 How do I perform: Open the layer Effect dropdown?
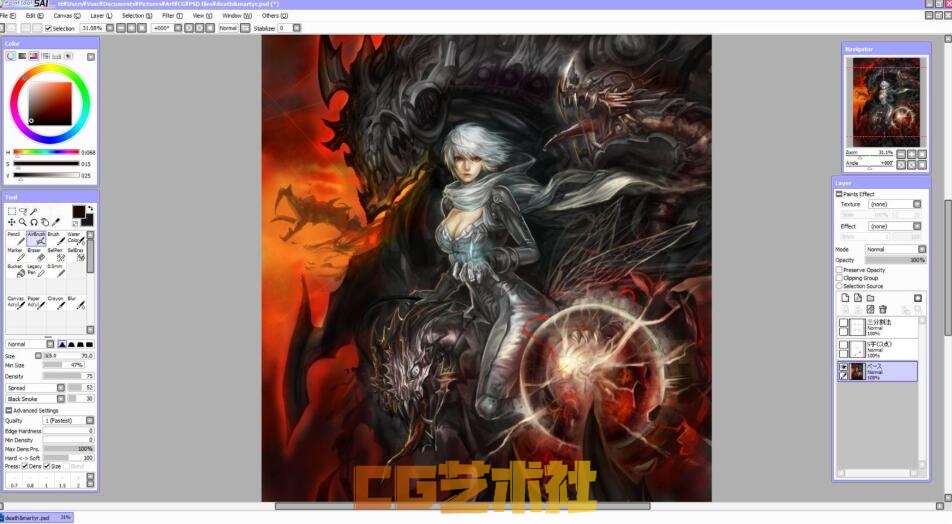tap(895, 226)
